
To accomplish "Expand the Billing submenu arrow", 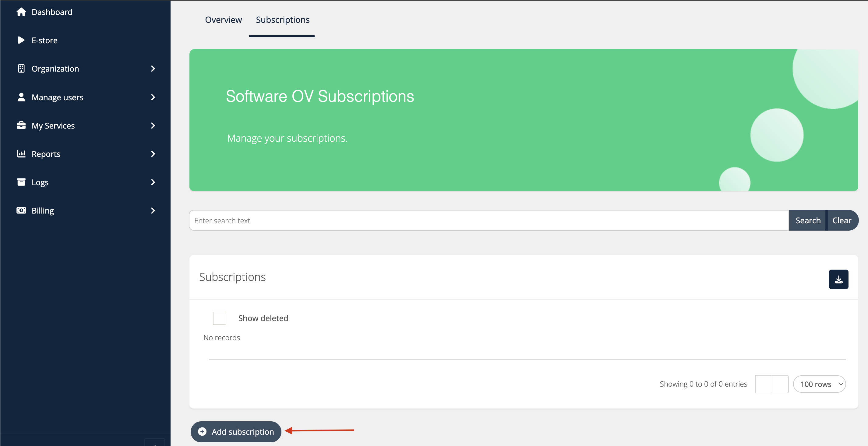I will [153, 211].
